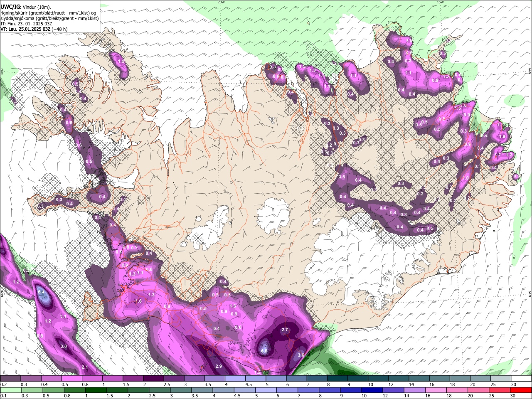The width and height of the screenshot is (532, 399).
Task: Click the "25" label in the bottom legend row
Action: 493,396
